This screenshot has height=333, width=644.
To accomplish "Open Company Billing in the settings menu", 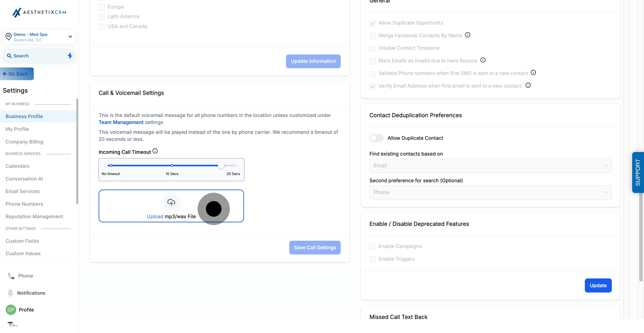I will point(24,142).
